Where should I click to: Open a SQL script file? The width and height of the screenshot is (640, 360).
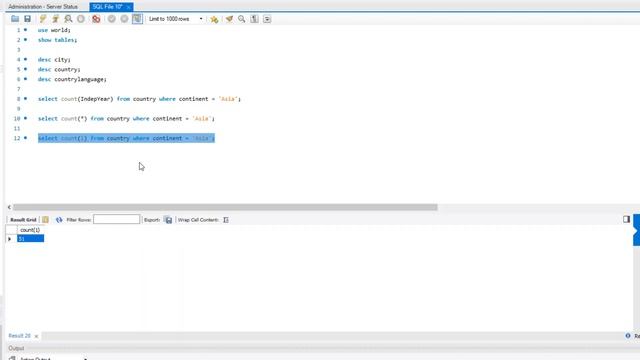[x=15, y=19]
